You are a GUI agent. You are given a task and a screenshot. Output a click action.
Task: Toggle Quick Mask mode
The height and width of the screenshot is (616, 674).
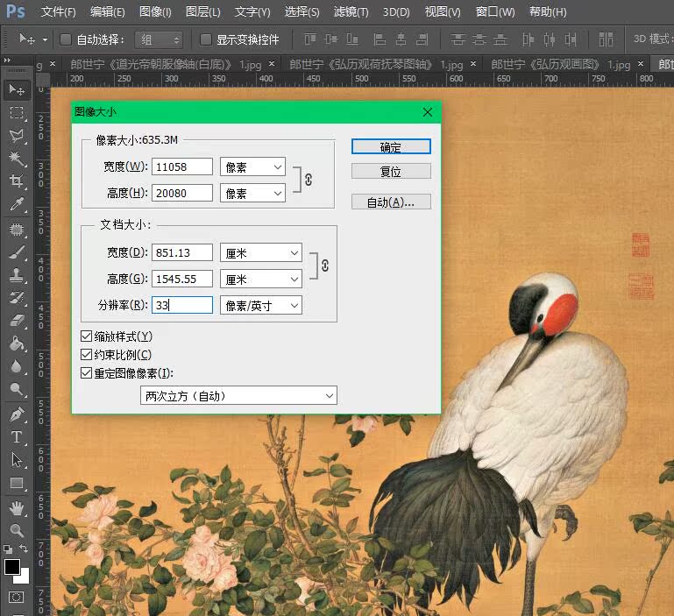(x=17, y=598)
